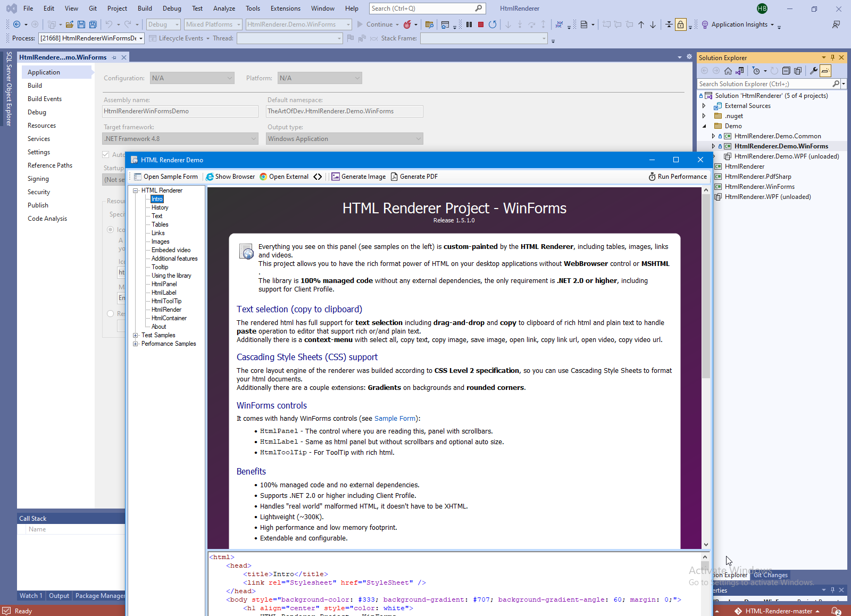Expand Test Samples in demo tree
851x616 pixels.
[136, 335]
